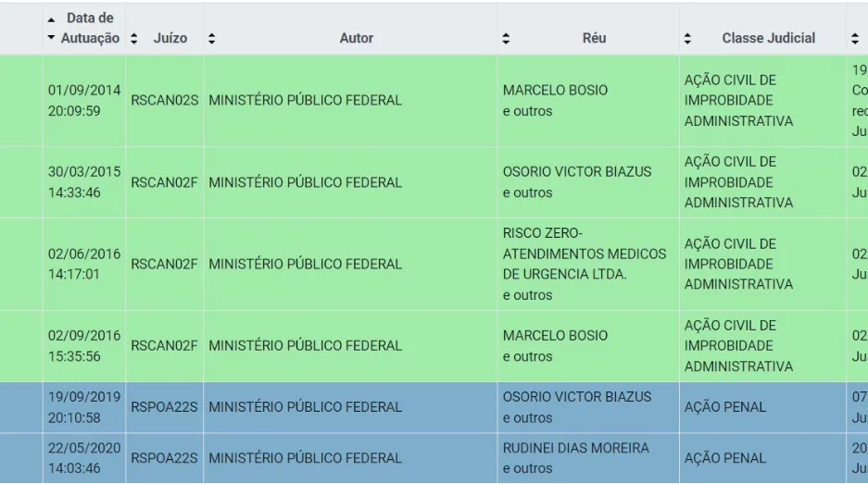Click sort arrows beside Juízo header
This screenshot has height=484, width=868.
134,38
